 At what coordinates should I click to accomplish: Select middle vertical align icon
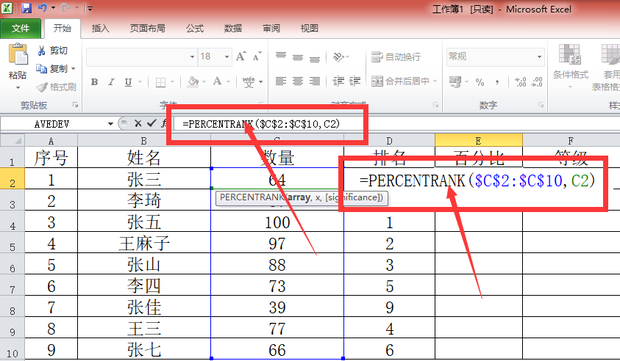(x=298, y=57)
